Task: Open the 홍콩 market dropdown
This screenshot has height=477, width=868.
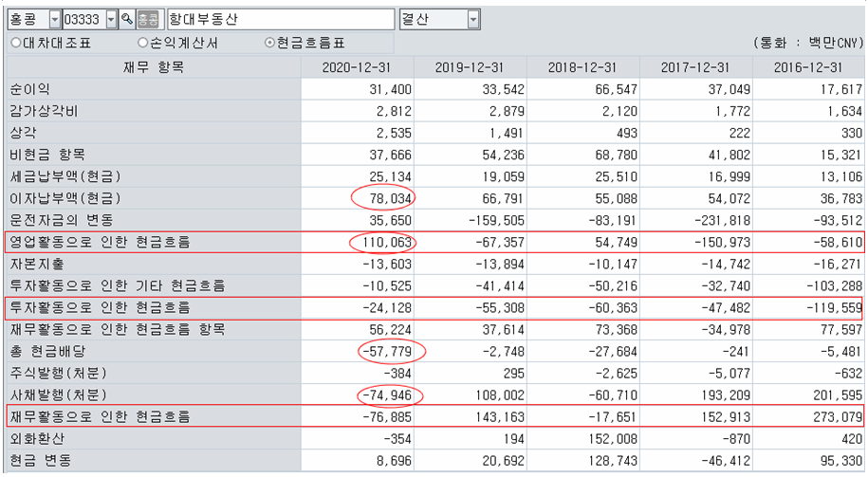Action: pyautogui.click(x=53, y=20)
